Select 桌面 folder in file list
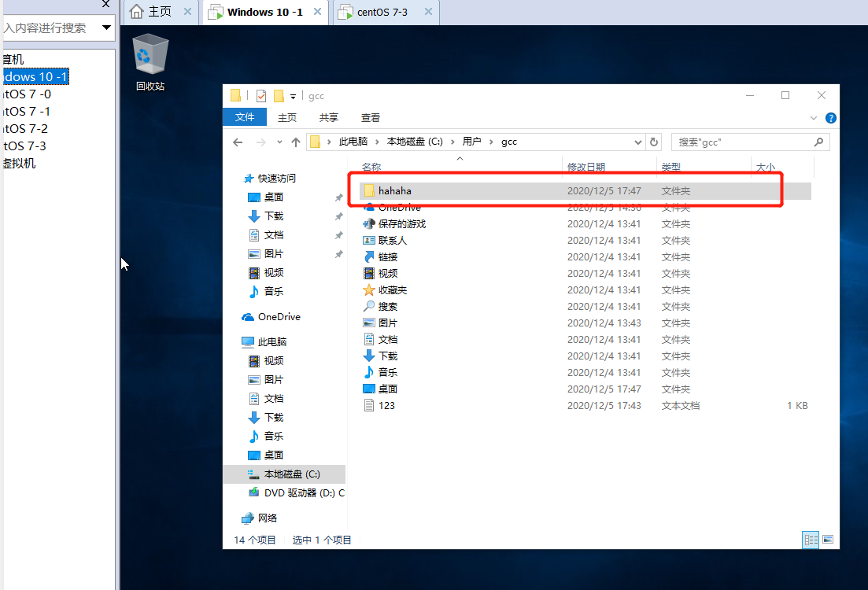Viewport: 868px width, 590px height. point(585,389)
